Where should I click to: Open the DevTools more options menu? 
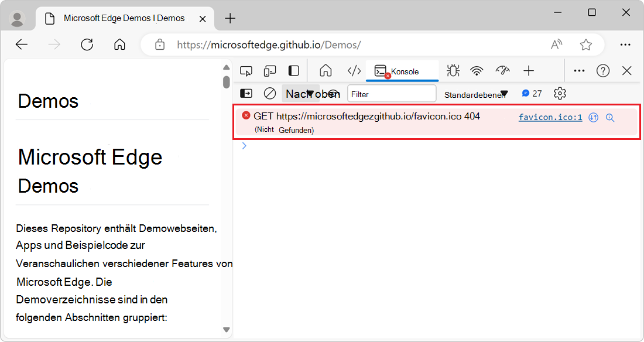coord(579,70)
